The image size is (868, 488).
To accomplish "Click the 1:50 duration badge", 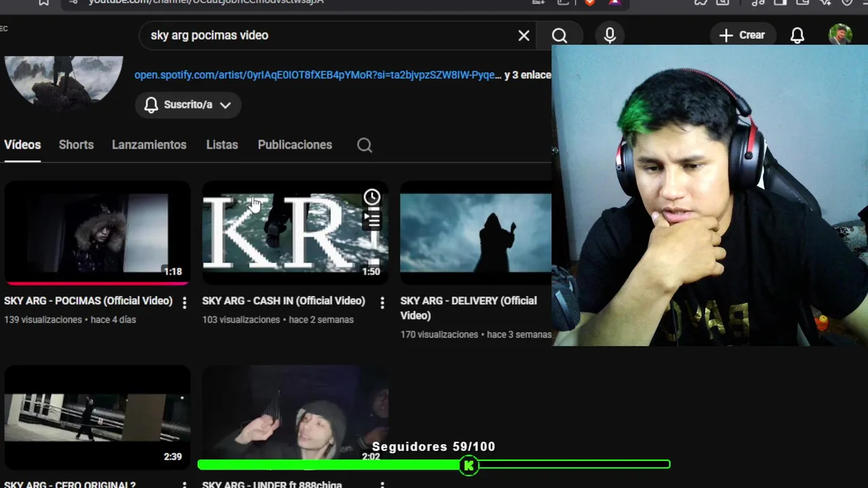I will tap(371, 272).
